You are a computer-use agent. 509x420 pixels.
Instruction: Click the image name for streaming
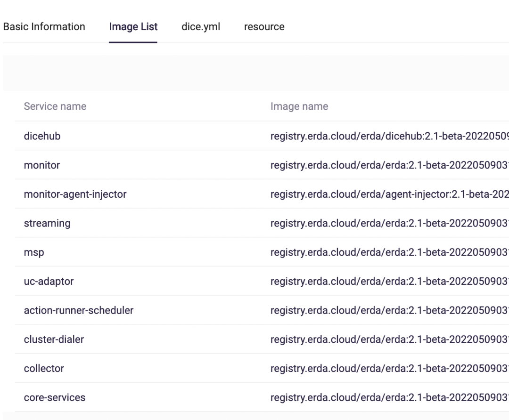pos(390,224)
